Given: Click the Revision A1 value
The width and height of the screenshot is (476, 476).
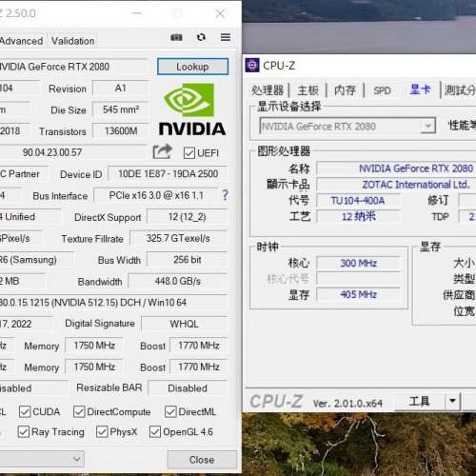Looking at the screenshot, I should [x=121, y=88].
